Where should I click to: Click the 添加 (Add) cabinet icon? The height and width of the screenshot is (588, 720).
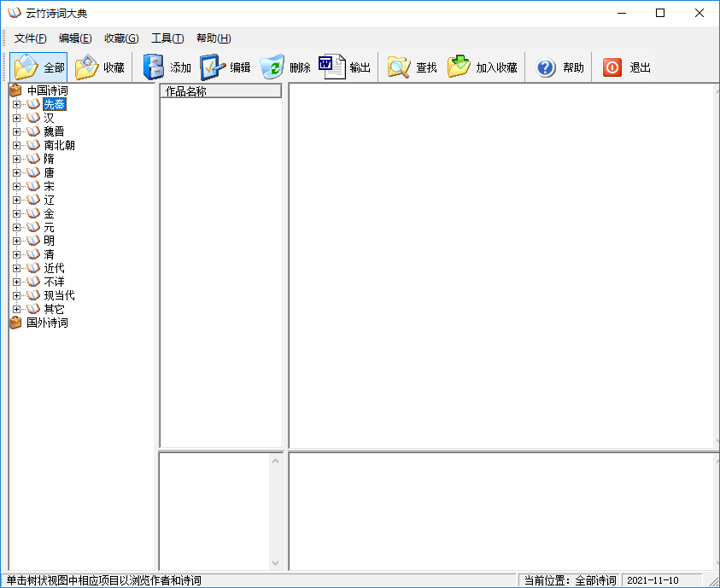click(x=154, y=67)
